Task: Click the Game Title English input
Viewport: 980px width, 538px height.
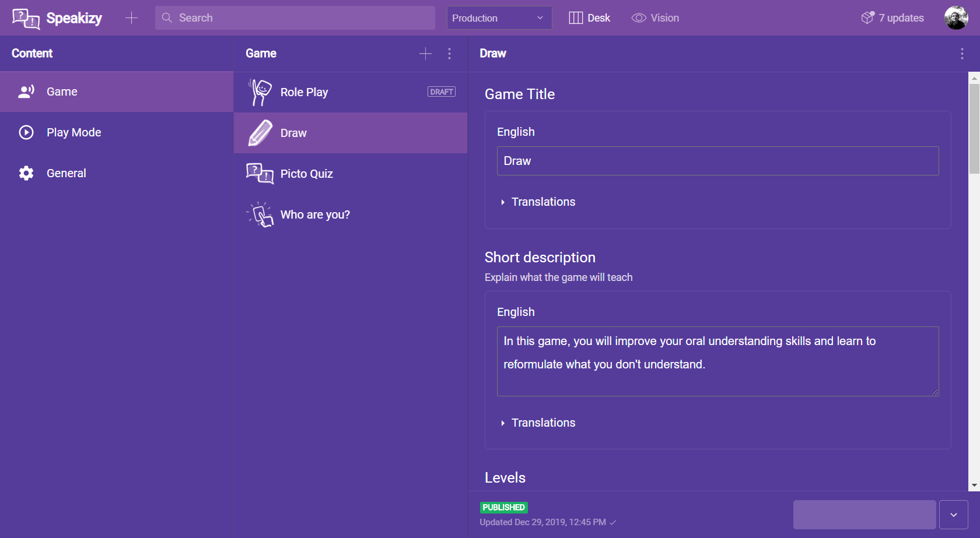Action: (718, 161)
